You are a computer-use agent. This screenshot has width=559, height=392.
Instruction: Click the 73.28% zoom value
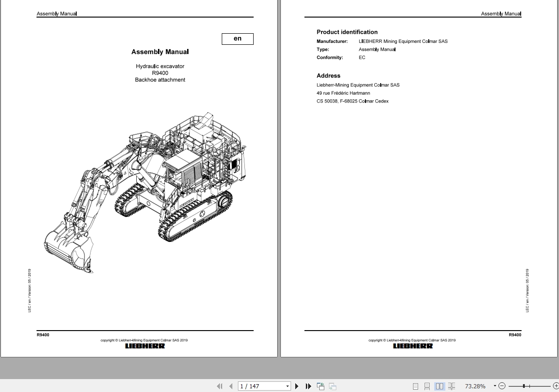(x=475, y=386)
